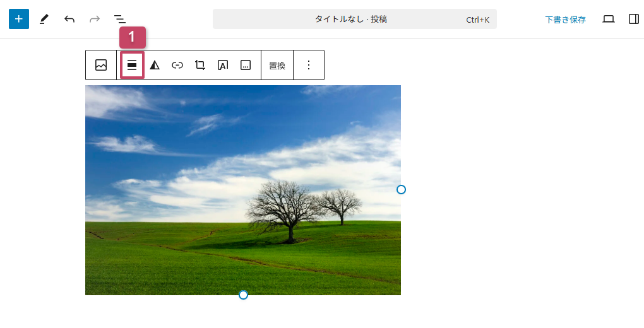Open the block options three-dot menu
The height and width of the screenshot is (328, 644).
click(309, 65)
